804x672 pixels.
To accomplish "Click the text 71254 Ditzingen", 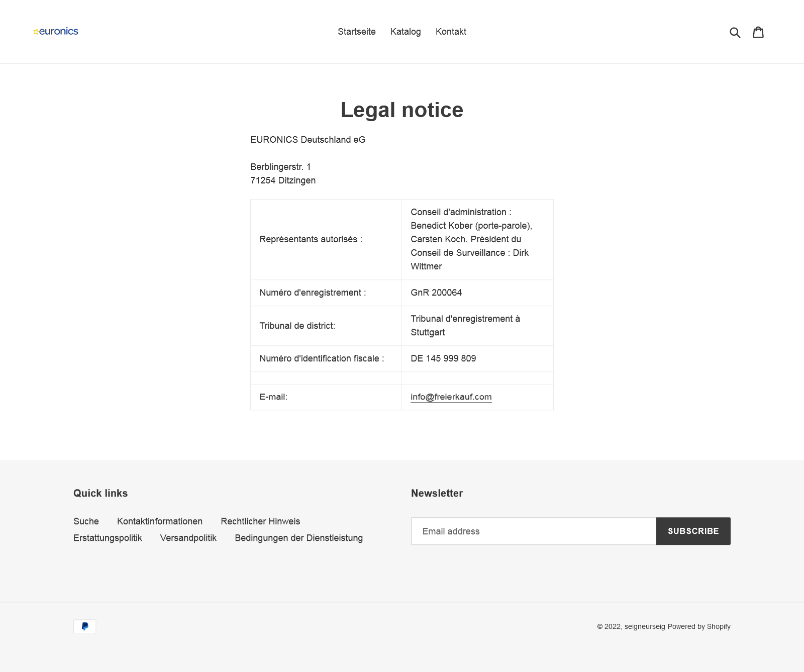I will pyautogui.click(x=283, y=180).
